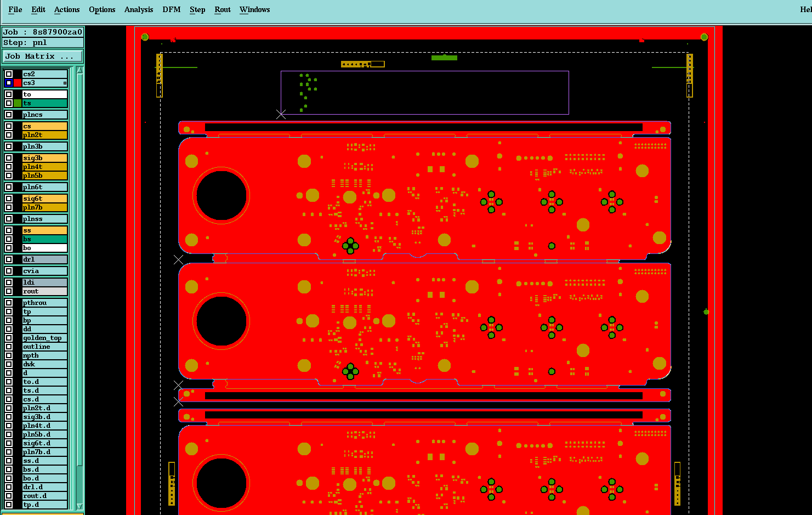
Task: Click the green color swatch of ts
Action: [18, 103]
